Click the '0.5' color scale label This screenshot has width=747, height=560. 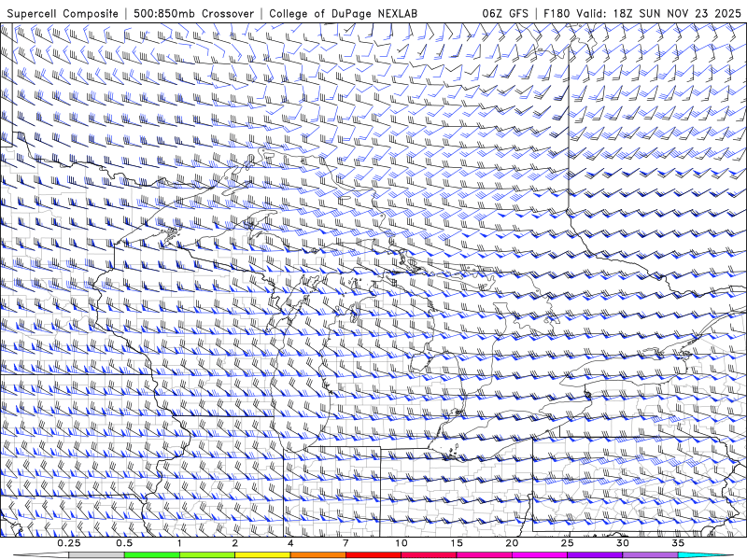[x=124, y=543]
